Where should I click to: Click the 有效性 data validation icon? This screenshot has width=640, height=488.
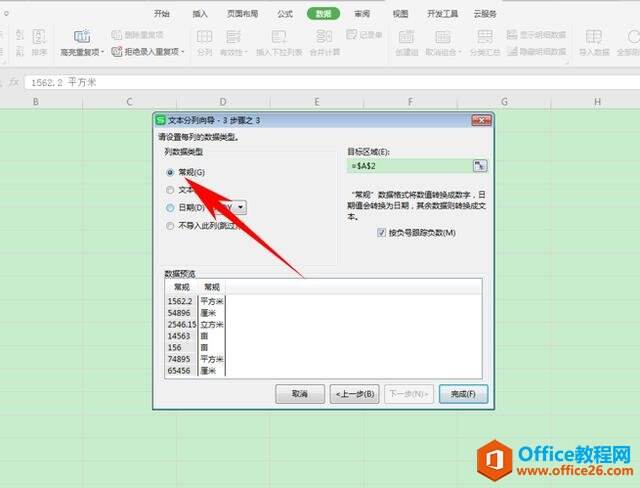click(x=233, y=37)
